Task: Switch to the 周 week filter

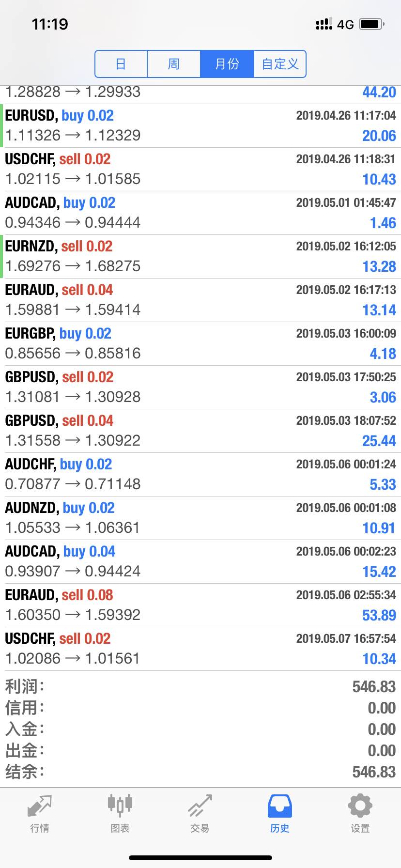Action: point(173,64)
